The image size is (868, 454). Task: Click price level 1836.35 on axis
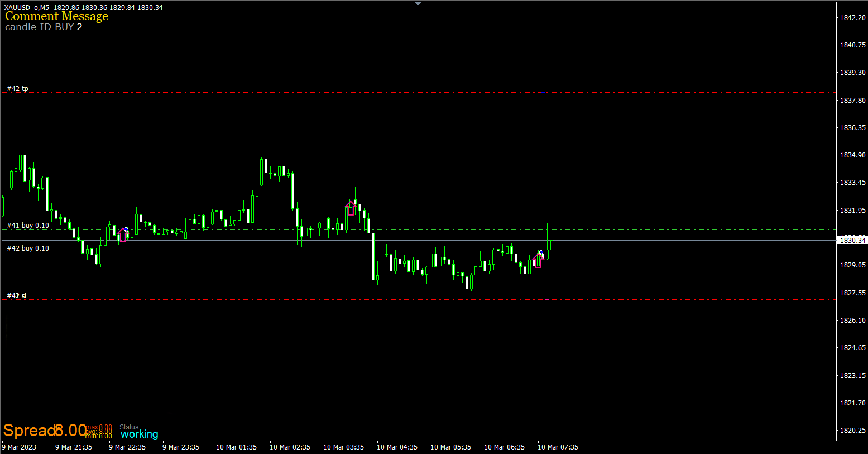pos(853,128)
